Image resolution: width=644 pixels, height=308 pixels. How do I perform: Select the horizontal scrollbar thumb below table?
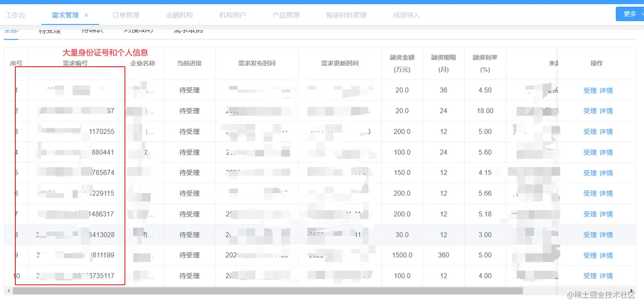pos(267,291)
